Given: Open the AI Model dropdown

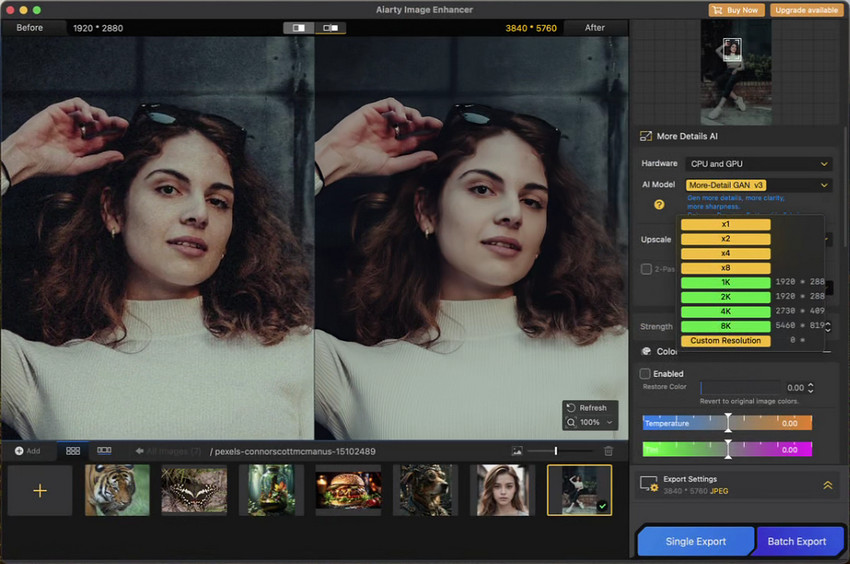Looking at the screenshot, I should click(758, 185).
